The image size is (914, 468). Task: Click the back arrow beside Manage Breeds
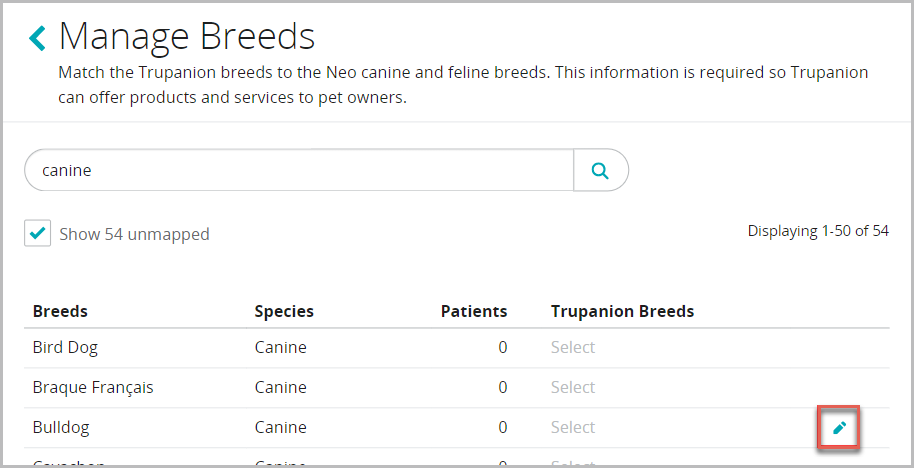38,39
